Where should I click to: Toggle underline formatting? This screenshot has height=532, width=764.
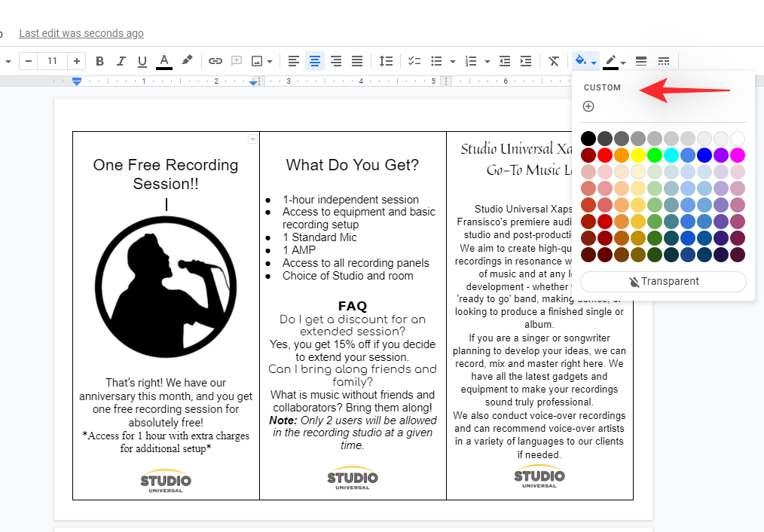[142, 61]
